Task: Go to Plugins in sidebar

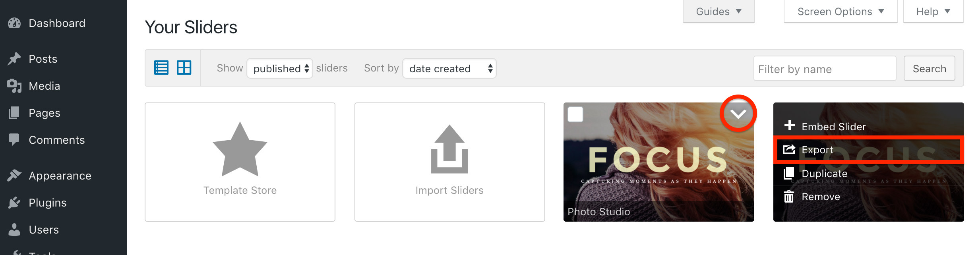Action: click(x=47, y=203)
